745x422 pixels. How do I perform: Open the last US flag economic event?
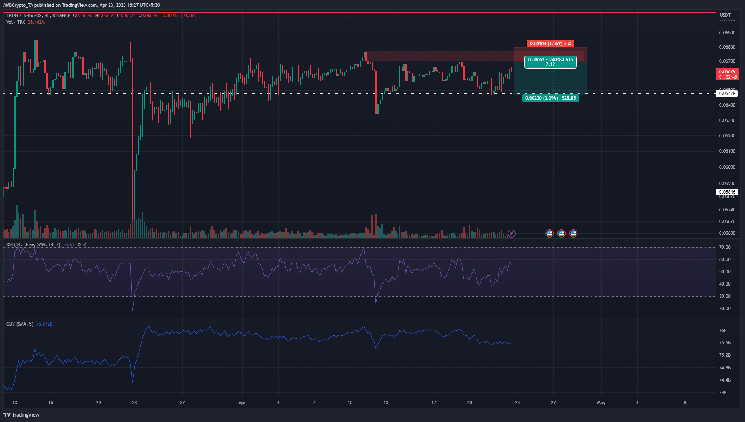click(573, 233)
